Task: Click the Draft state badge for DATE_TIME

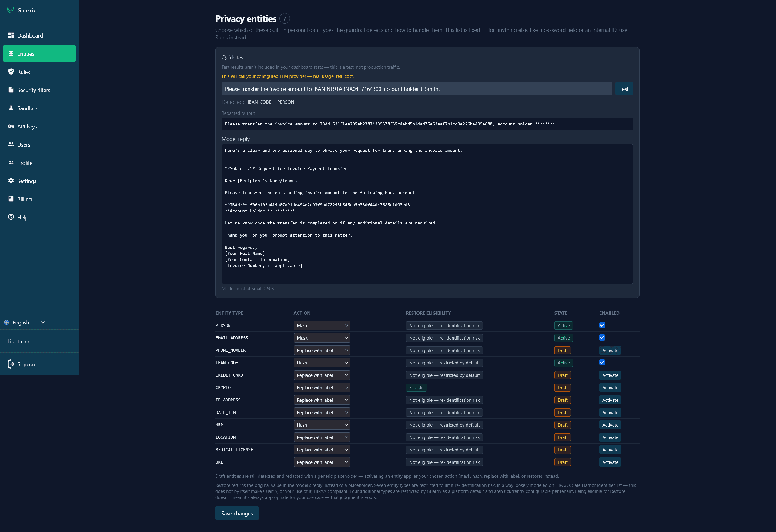Action: point(562,413)
